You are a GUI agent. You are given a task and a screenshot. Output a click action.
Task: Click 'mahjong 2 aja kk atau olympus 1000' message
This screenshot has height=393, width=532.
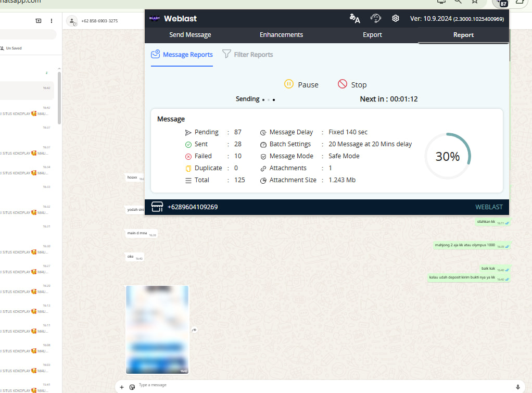point(472,245)
